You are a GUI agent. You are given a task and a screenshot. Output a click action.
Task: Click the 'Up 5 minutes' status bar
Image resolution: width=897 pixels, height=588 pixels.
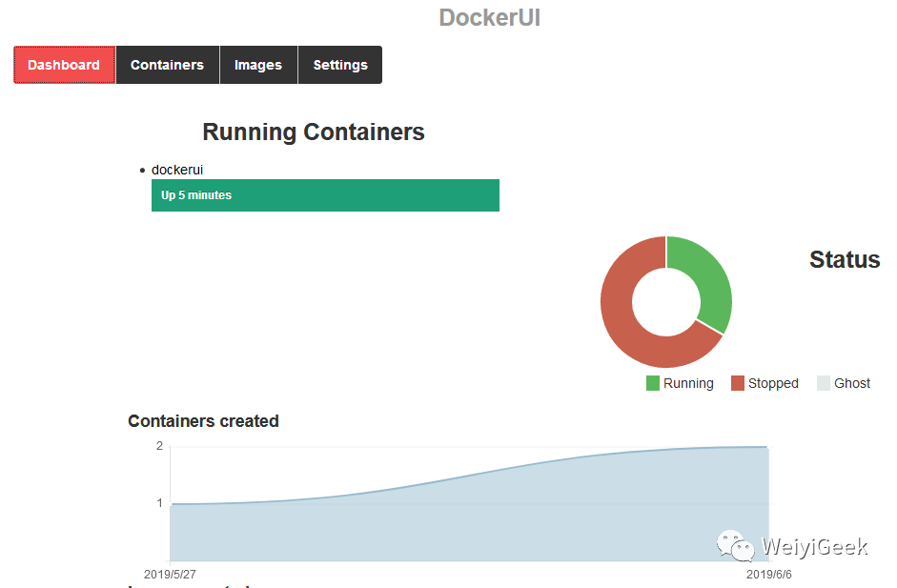(x=325, y=195)
